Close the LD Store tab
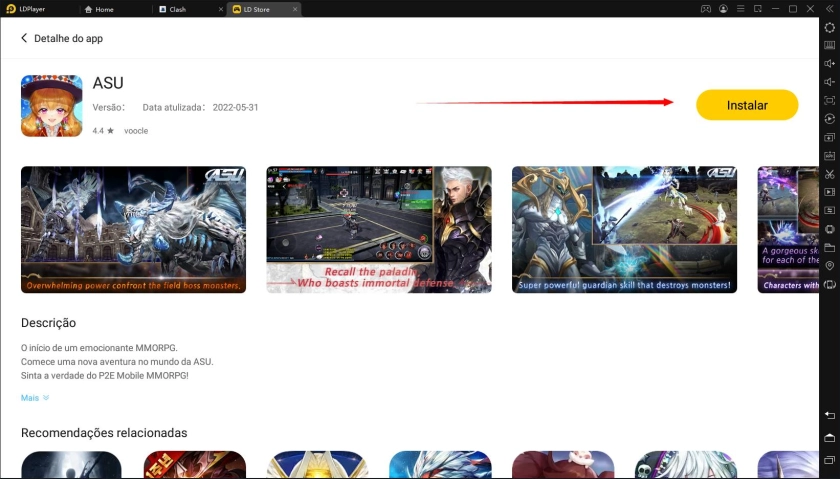Screen dimensions: 840x479 tap(295, 9)
